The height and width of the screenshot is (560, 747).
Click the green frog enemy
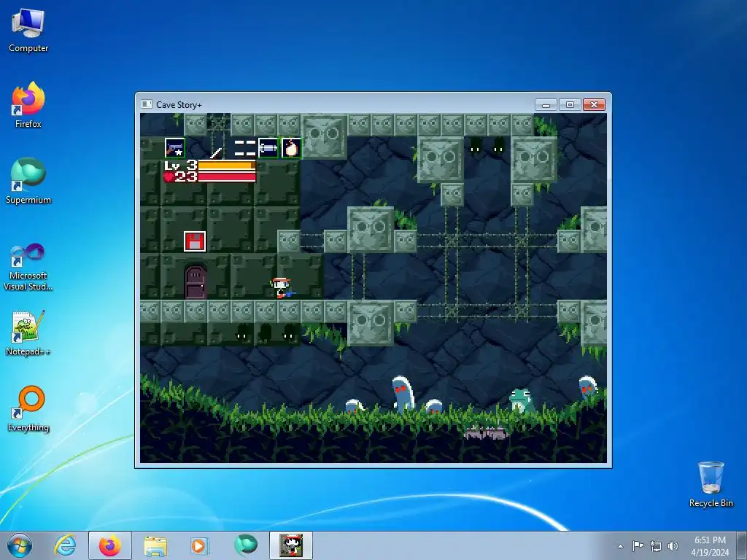522,400
